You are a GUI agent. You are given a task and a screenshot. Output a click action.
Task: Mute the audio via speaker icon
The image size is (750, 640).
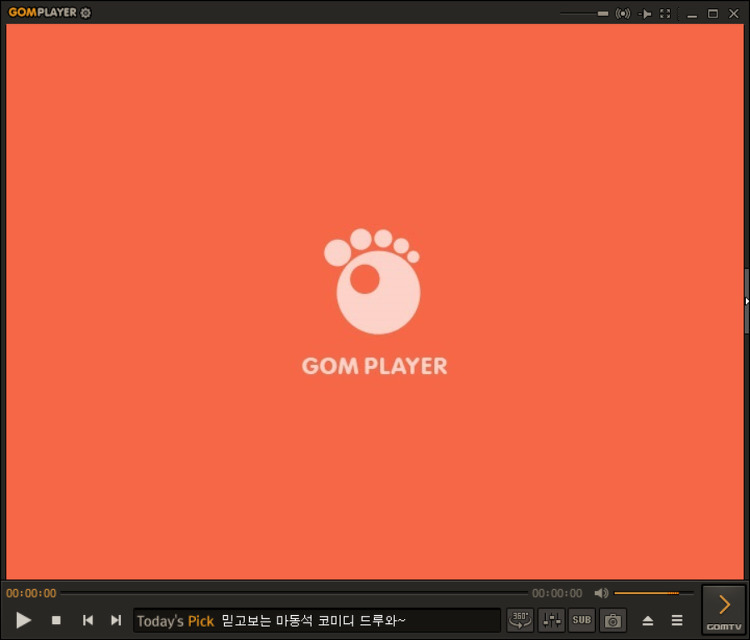(x=601, y=593)
